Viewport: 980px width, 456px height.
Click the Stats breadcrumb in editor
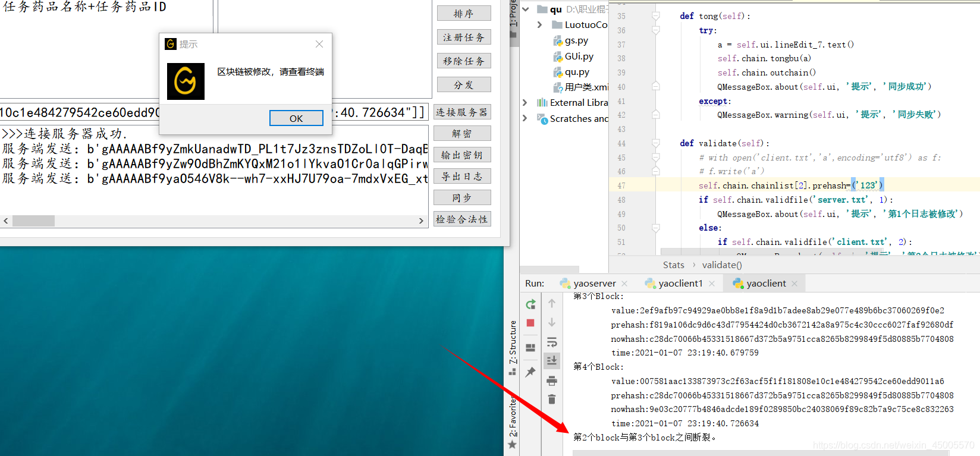pyautogui.click(x=673, y=265)
